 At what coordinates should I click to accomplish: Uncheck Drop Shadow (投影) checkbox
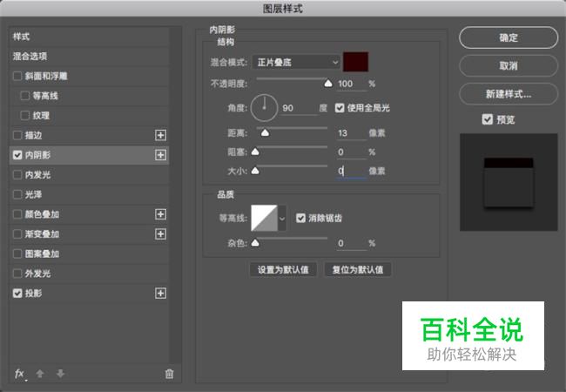(x=17, y=294)
